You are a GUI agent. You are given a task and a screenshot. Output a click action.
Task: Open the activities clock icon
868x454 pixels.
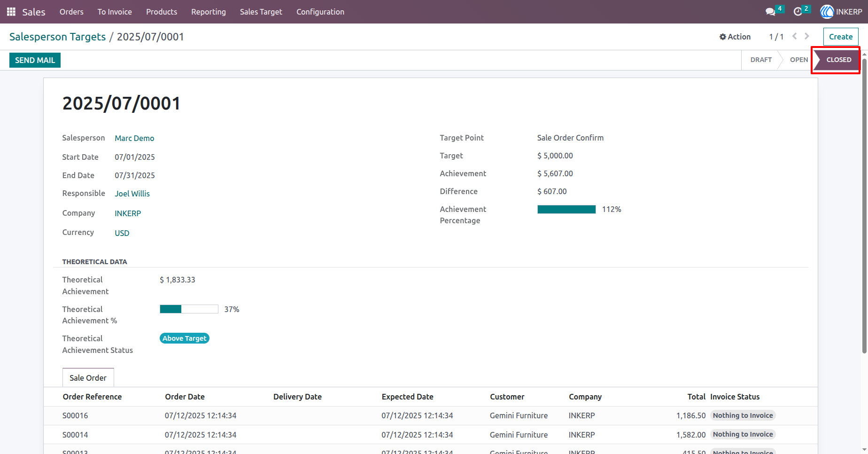798,12
